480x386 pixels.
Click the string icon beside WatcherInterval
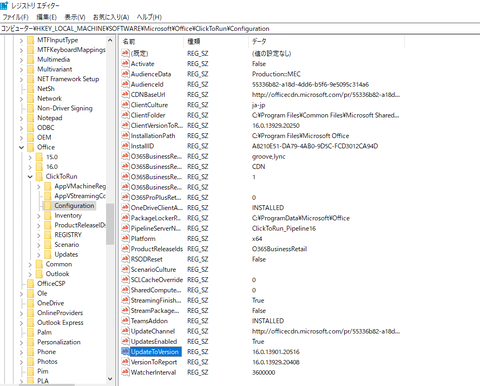click(x=125, y=372)
